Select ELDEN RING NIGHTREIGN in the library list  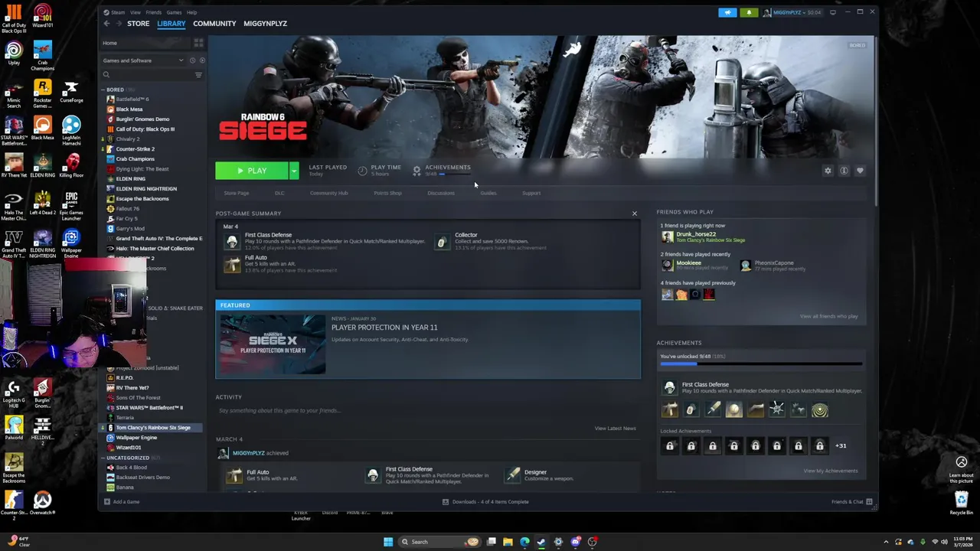[x=145, y=189]
